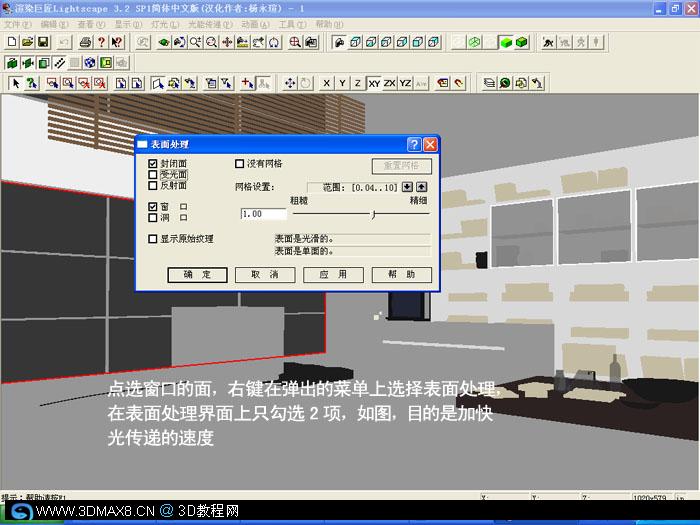The image size is (700, 525).
Task: Open the 文件 menu
Action: click(17, 24)
